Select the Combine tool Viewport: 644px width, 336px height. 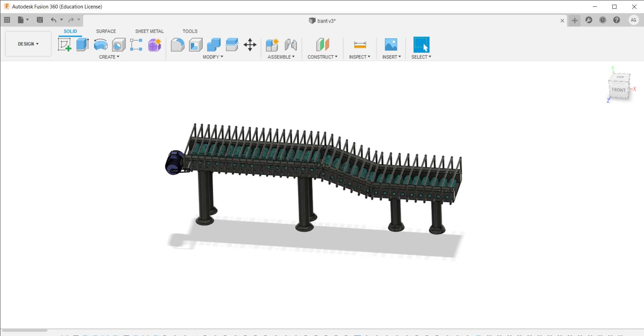214,44
